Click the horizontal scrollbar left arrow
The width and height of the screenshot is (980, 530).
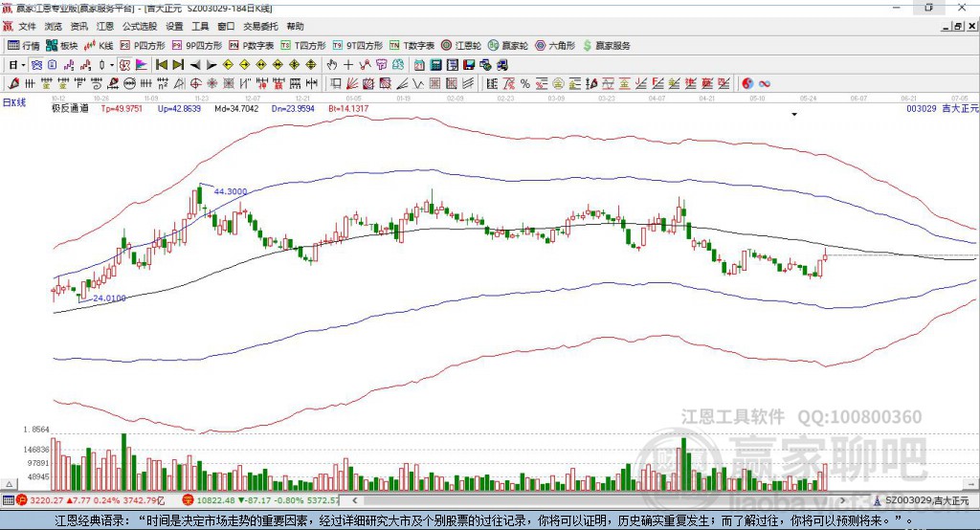[355, 500]
